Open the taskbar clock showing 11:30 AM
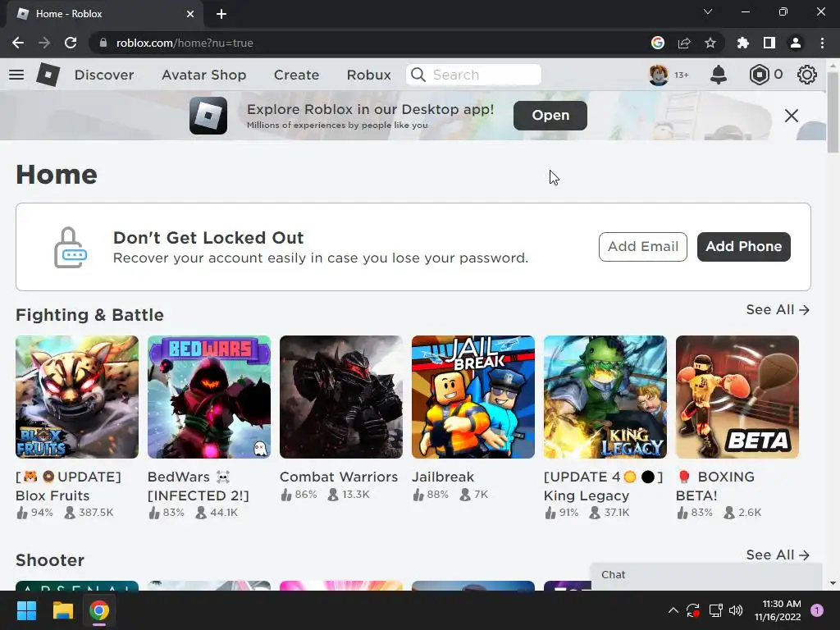Viewport: 840px width, 630px height. [x=778, y=610]
